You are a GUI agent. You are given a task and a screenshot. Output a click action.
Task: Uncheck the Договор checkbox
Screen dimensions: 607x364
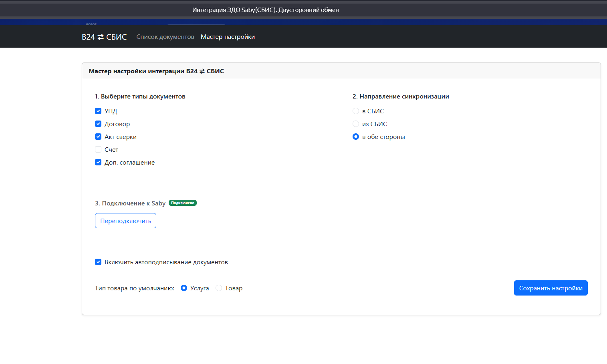click(x=98, y=124)
